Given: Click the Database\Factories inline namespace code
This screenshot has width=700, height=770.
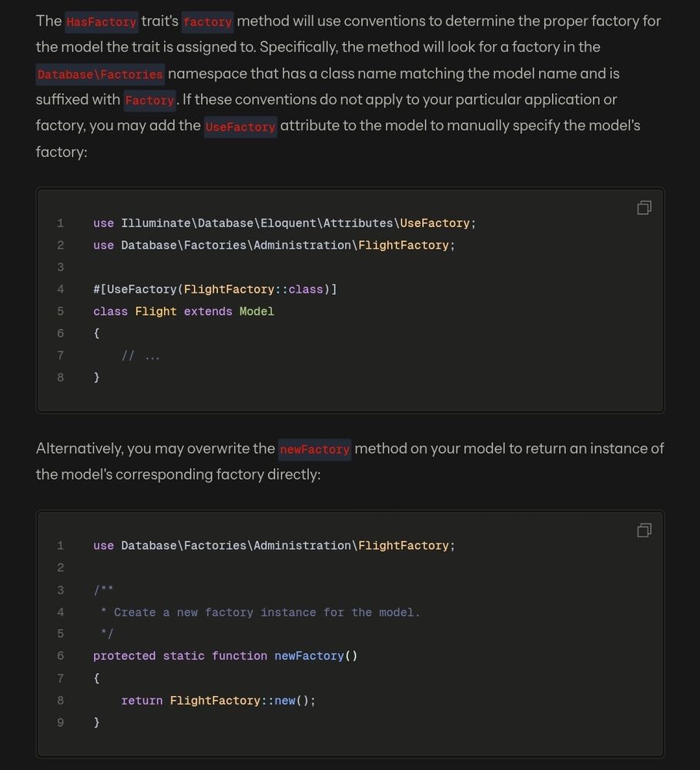Looking at the screenshot, I should pyautogui.click(x=100, y=75).
